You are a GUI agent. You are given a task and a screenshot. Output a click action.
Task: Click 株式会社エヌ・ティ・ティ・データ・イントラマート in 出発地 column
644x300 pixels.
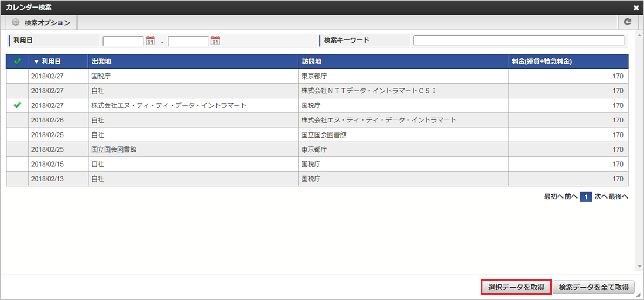click(169, 106)
